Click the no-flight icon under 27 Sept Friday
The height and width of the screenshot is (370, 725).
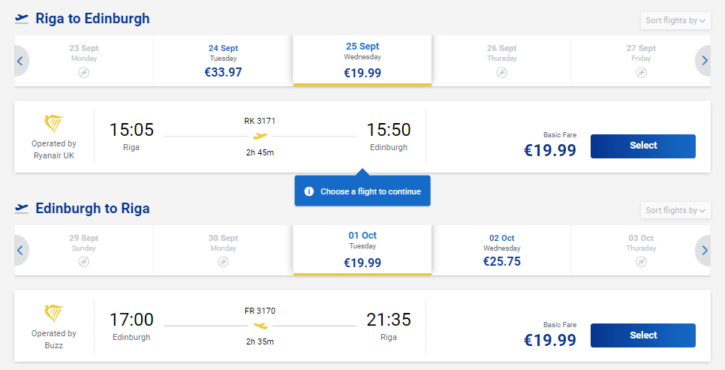tap(641, 73)
